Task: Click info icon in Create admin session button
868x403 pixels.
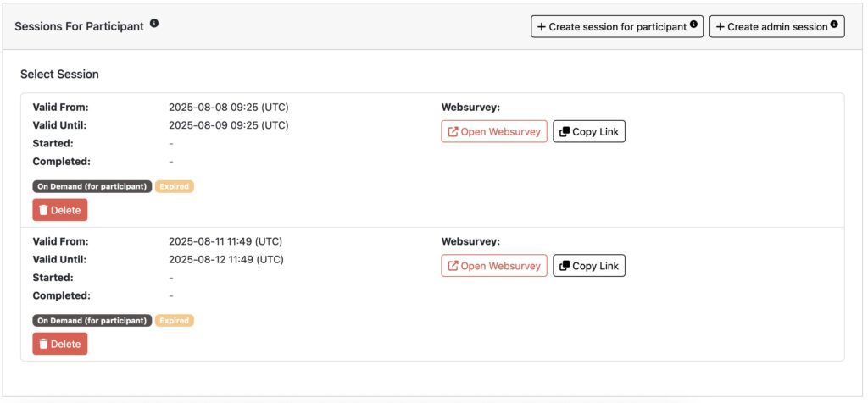Action: click(835, 26)
